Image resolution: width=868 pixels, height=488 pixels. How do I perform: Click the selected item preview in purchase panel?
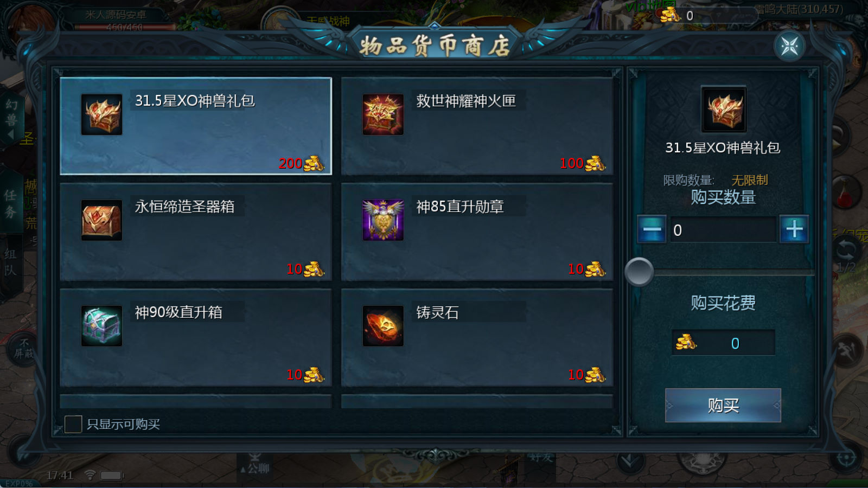[724, 109]
